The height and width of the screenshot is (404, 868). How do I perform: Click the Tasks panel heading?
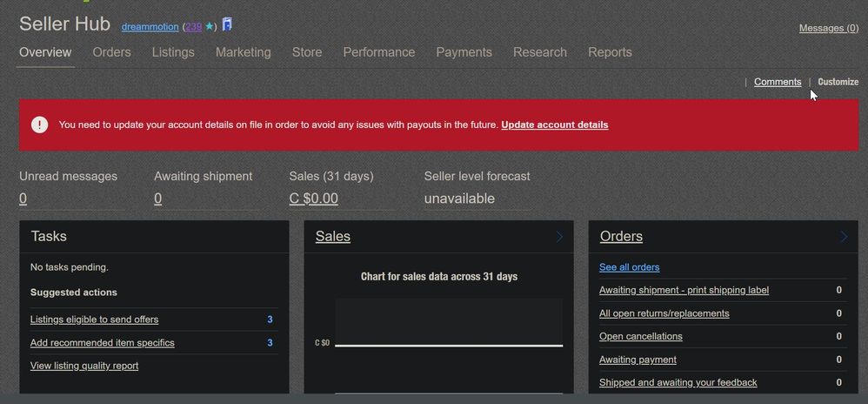[x=49, y=236]
